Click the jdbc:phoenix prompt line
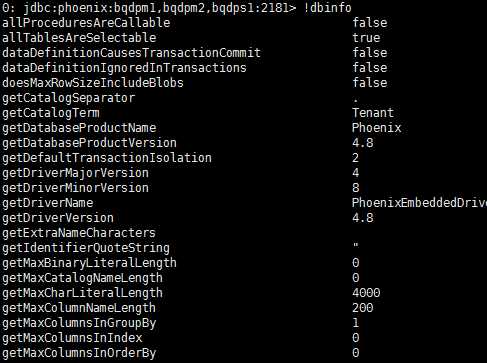Image resolution: width=487 pixels, height=363 pixels. pos(177,8)
